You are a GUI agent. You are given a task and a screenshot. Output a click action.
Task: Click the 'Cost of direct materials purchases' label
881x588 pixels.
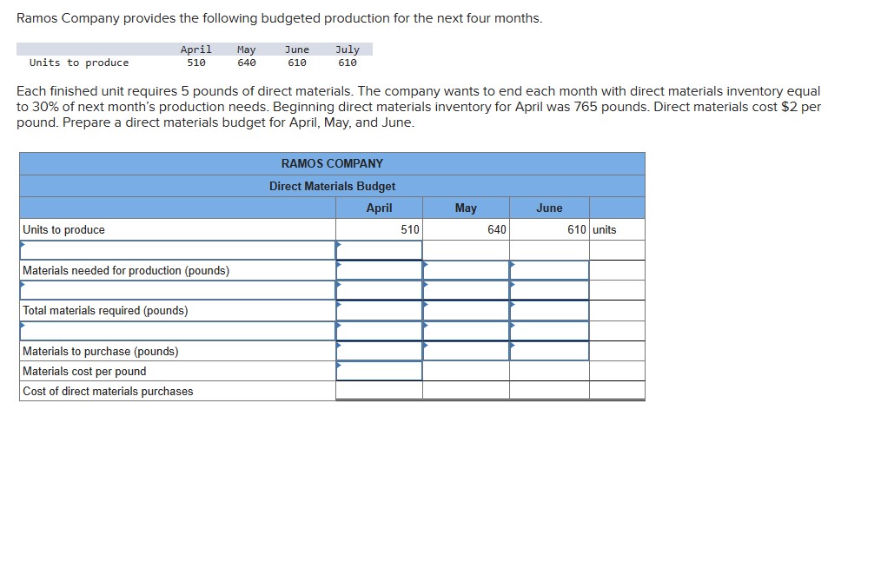click(108, 392)
